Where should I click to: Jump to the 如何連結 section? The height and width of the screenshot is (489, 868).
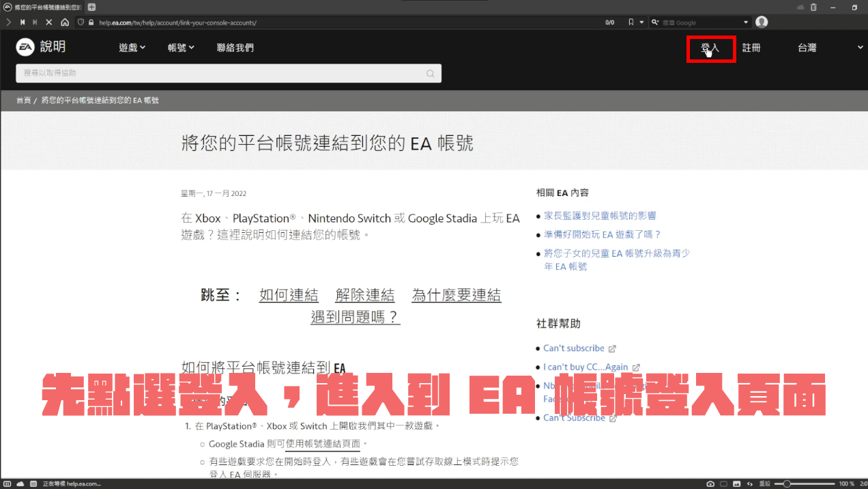tap(289, 295)
